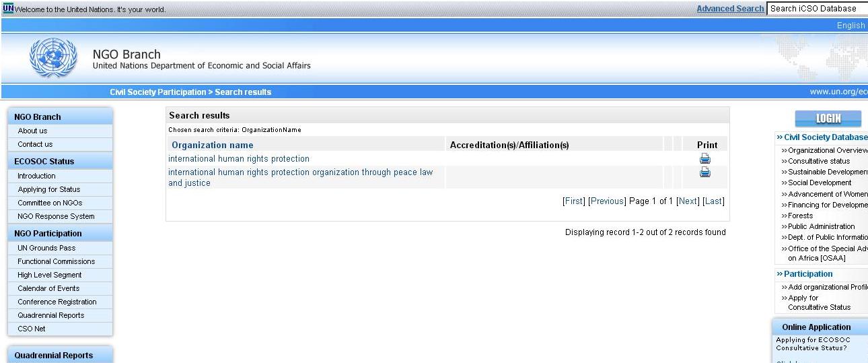Viewport: 868px width, 363px height.
Task: Open Consultative status link
Action: click(819, 161)
